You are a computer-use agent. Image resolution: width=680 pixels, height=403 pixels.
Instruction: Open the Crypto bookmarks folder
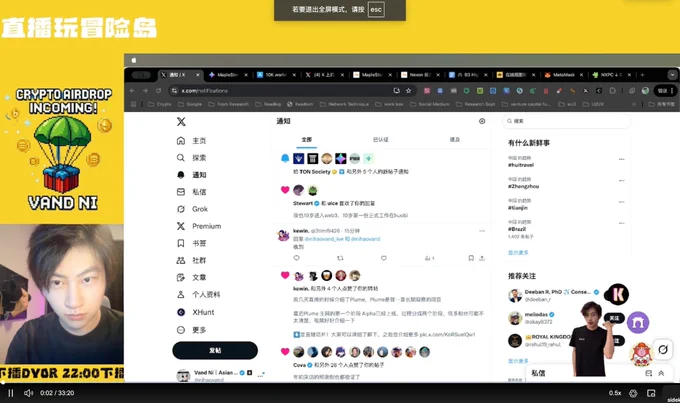point(160,104)
